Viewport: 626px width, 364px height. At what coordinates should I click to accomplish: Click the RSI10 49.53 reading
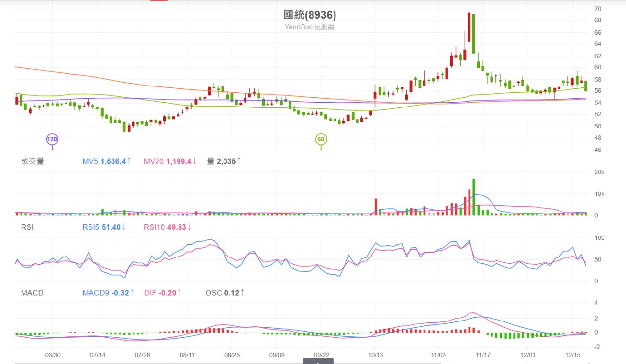(167, 227)
